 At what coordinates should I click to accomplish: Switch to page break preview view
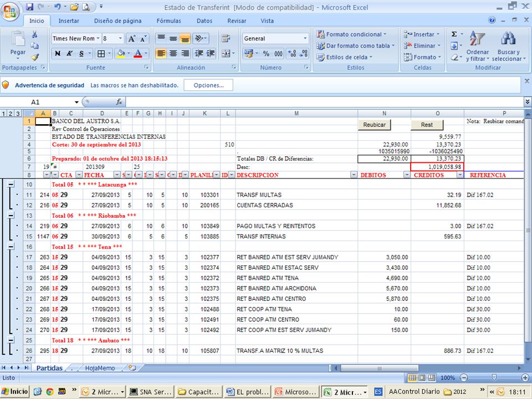tap(432, 377)
